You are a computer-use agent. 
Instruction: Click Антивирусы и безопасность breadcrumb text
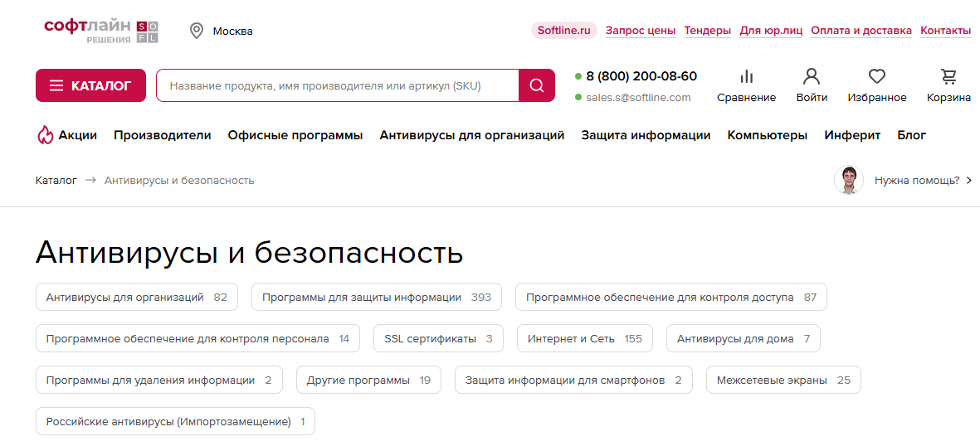click(x=179, y=181)
